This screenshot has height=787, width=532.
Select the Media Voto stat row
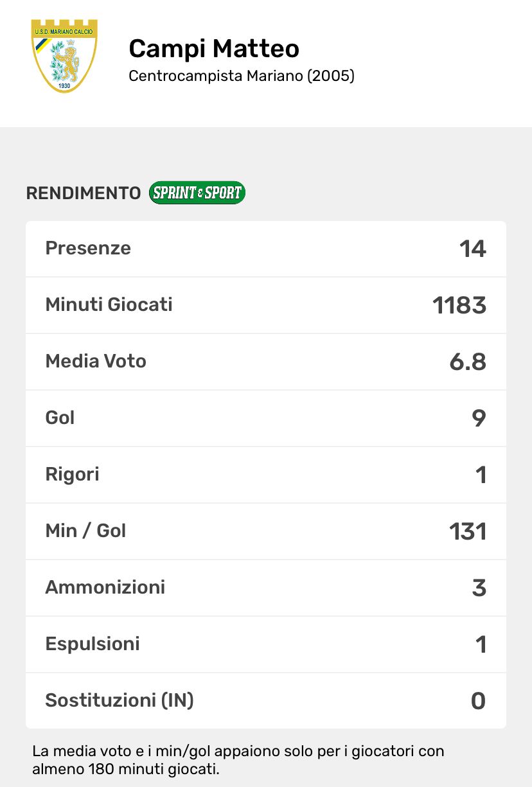point(266,362)
